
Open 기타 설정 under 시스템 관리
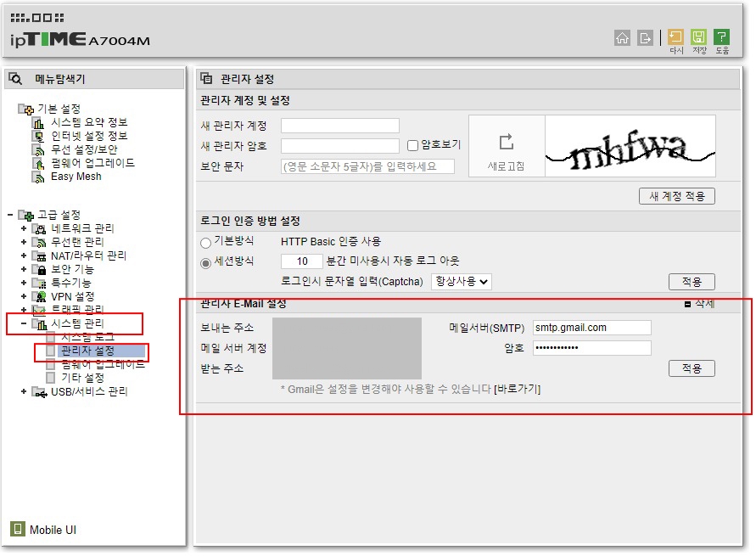pyautogui.click(x=82, y=378)
